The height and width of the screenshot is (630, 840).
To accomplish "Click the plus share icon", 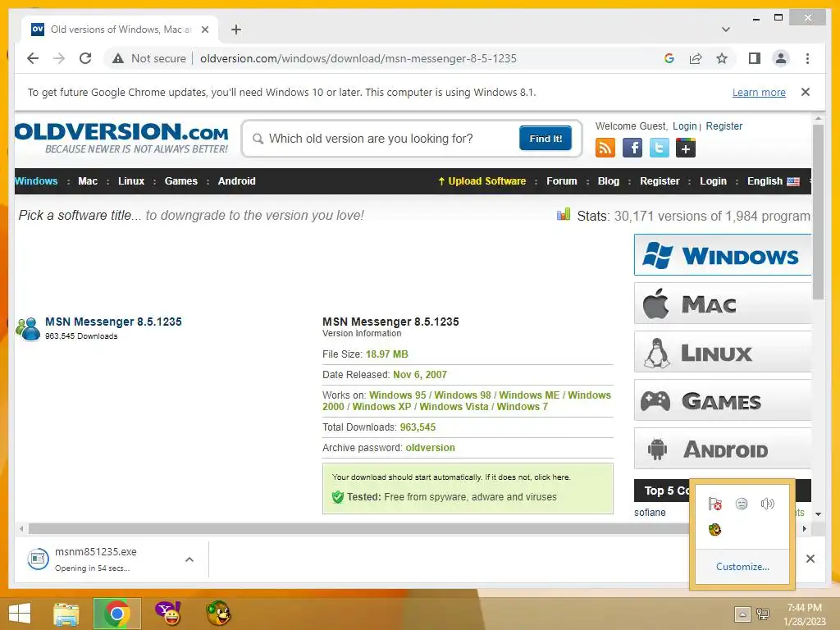I will [x=686, y=148].
